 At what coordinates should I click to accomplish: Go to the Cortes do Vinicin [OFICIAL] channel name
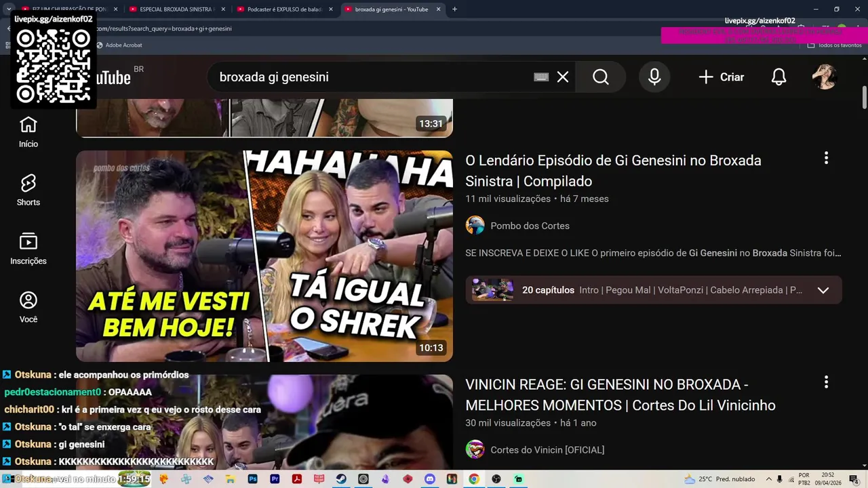point(547,449)
